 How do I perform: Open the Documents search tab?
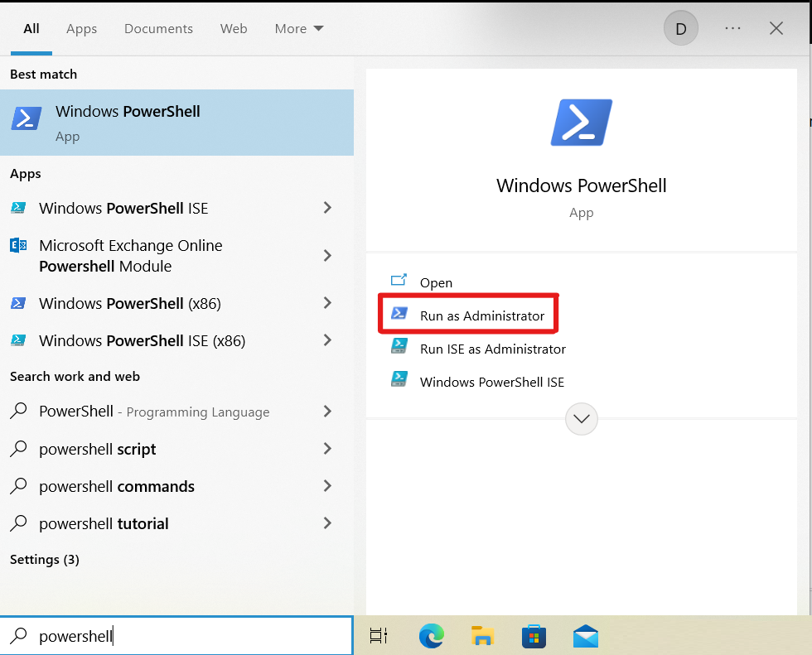[x=158, y=29]
